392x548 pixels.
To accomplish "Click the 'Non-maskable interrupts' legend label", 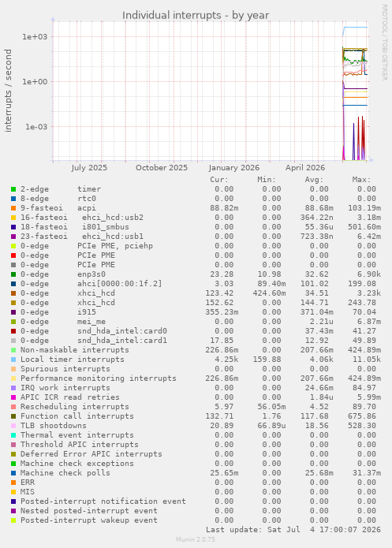I will 74,350.
